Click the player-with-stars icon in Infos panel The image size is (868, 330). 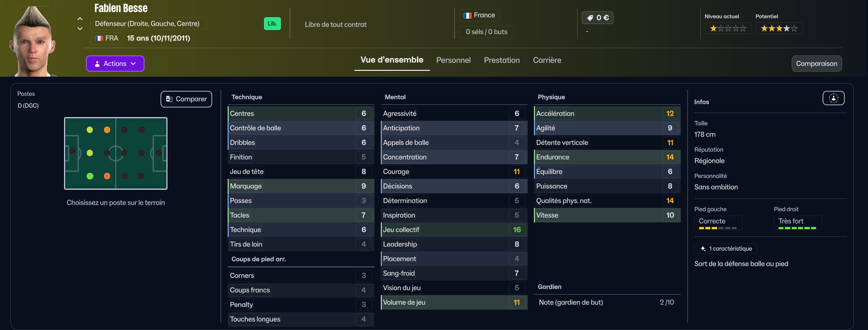tap(833, 98)
